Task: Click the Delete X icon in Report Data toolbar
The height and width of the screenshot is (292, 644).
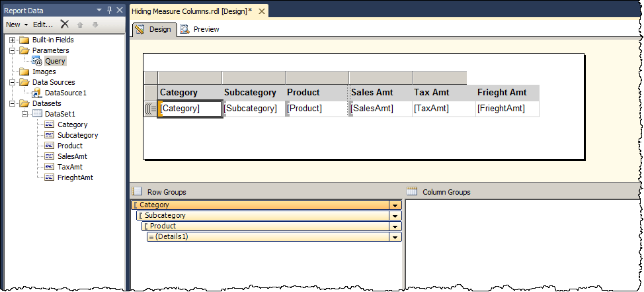Action: (x=65, y=24)
